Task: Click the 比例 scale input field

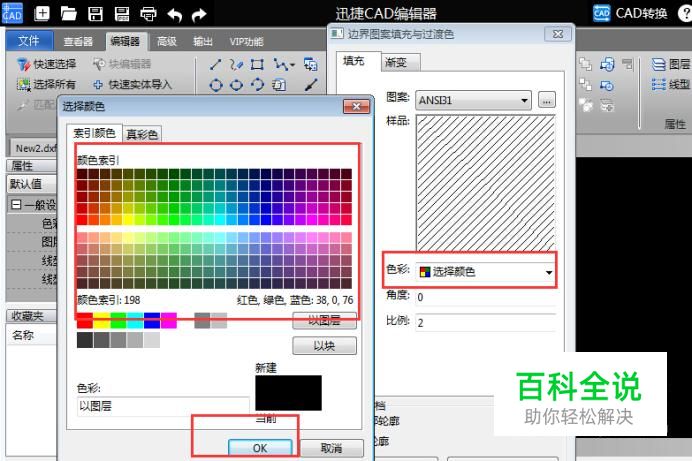Action: point(485,322)
